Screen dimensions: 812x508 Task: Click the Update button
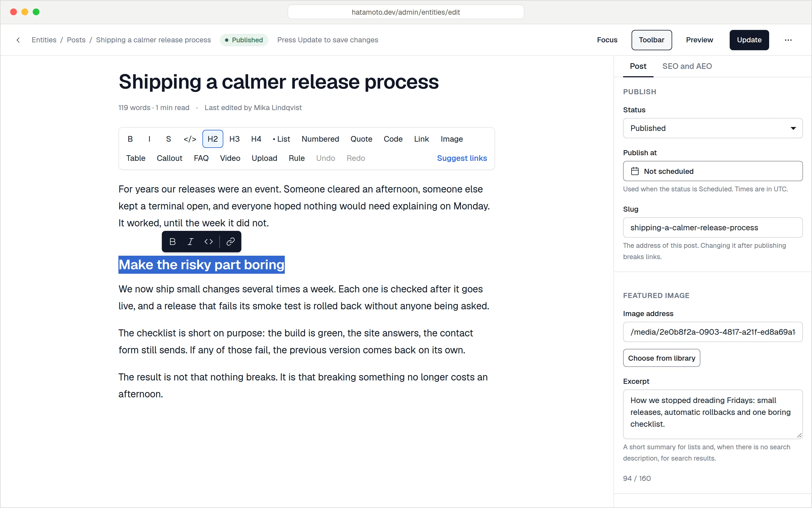pos(749,40)
